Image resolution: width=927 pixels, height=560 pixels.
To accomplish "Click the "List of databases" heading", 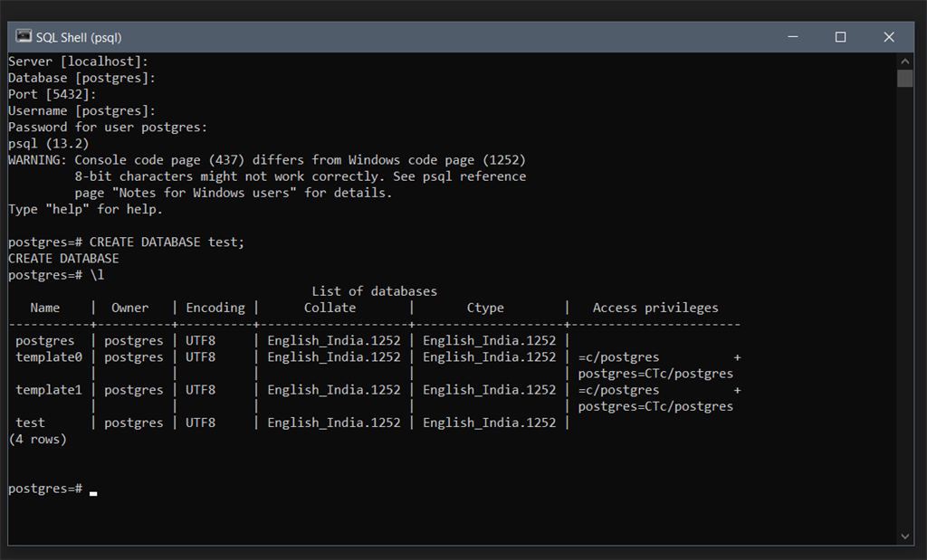I will 374,291.
